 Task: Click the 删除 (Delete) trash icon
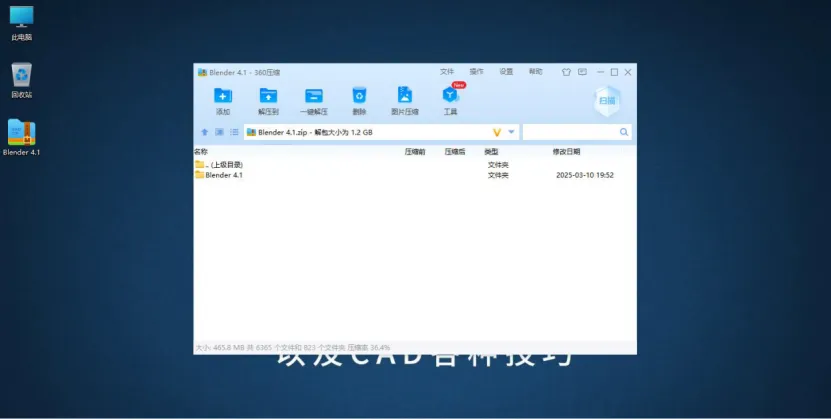click(359, 95)
